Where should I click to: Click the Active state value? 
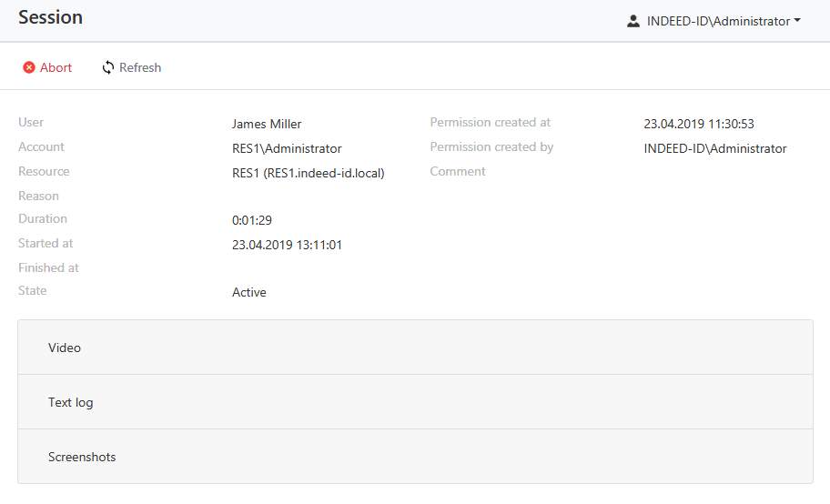click(x=249, y=292)
